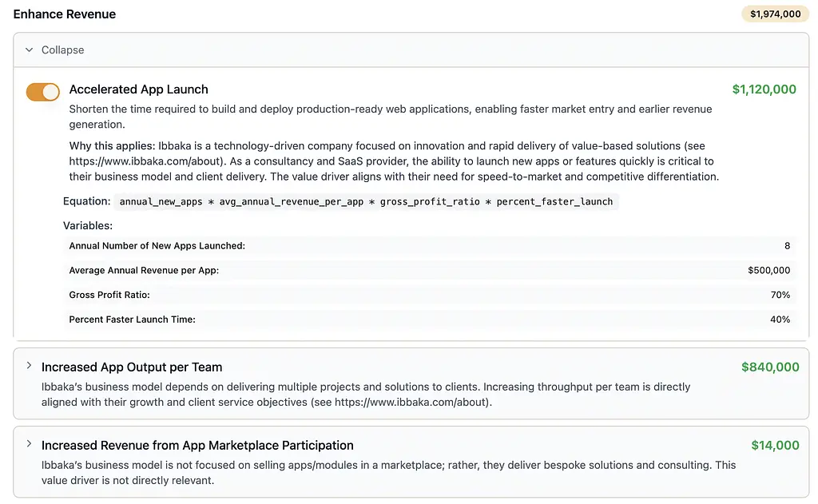Click the $840,000 value amount
Screen dimensions: 818x504
tap(769, 367)
